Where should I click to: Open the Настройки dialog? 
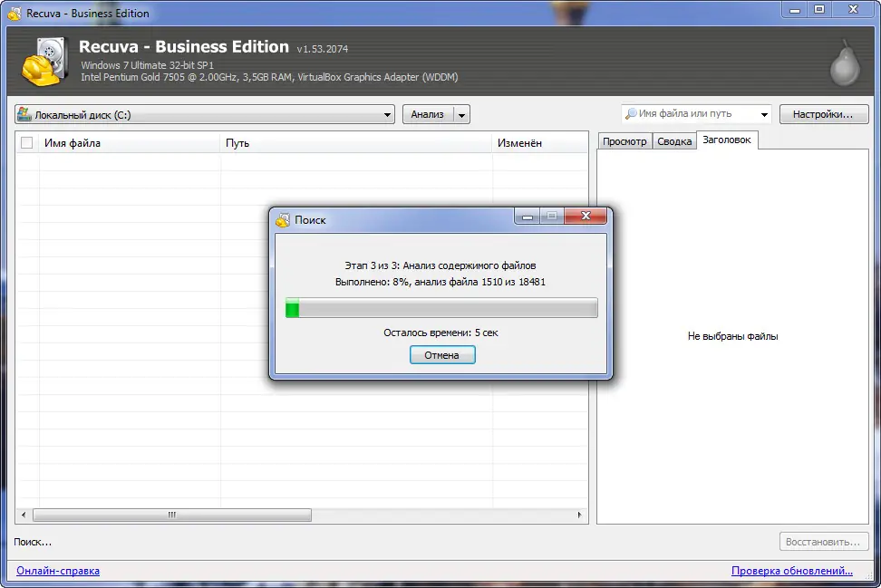click(x=823, y=113)
